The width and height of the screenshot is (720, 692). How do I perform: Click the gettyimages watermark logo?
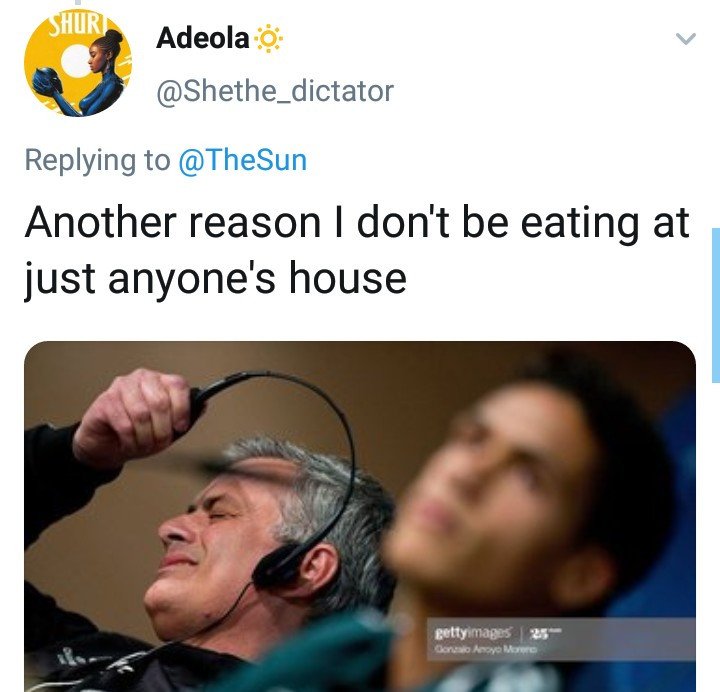[x=473, y=633]
